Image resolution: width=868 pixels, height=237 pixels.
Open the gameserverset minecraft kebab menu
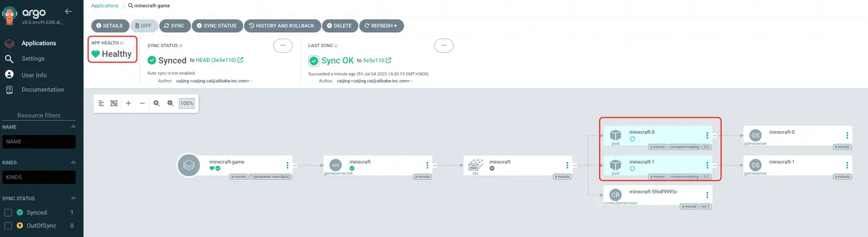[x=427, y=165]
